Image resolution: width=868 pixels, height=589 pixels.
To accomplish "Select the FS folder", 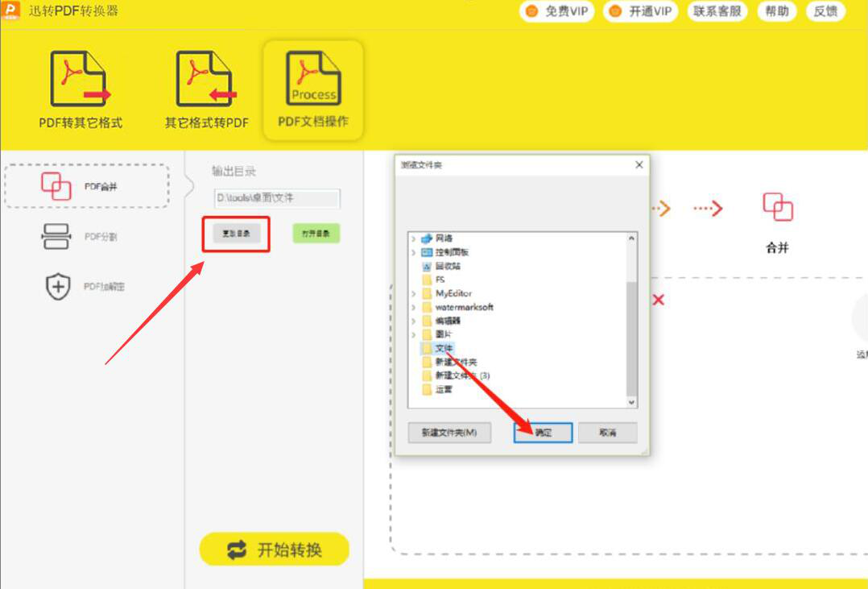I will point(440,280).
